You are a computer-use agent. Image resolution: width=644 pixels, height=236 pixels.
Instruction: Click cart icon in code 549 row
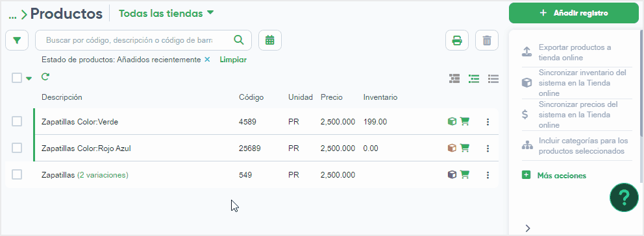[465, 174]
